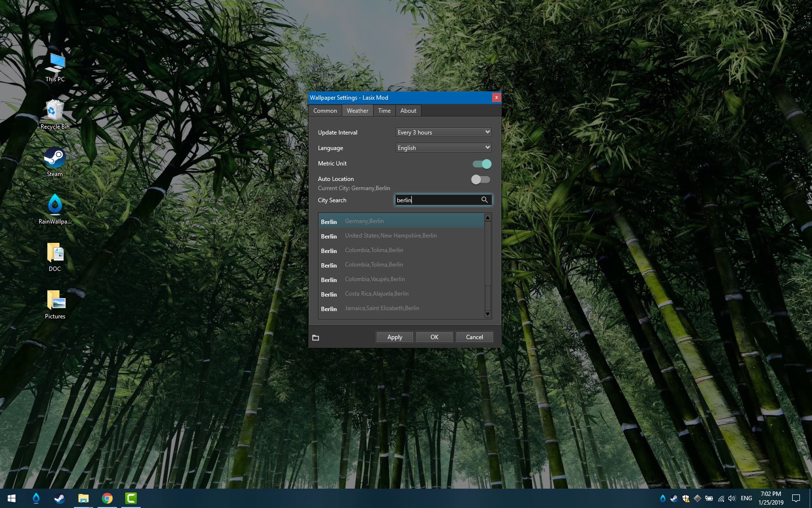Open the Update Interval dropdown
Screen dimensions: 812x508
click(442, 132)
